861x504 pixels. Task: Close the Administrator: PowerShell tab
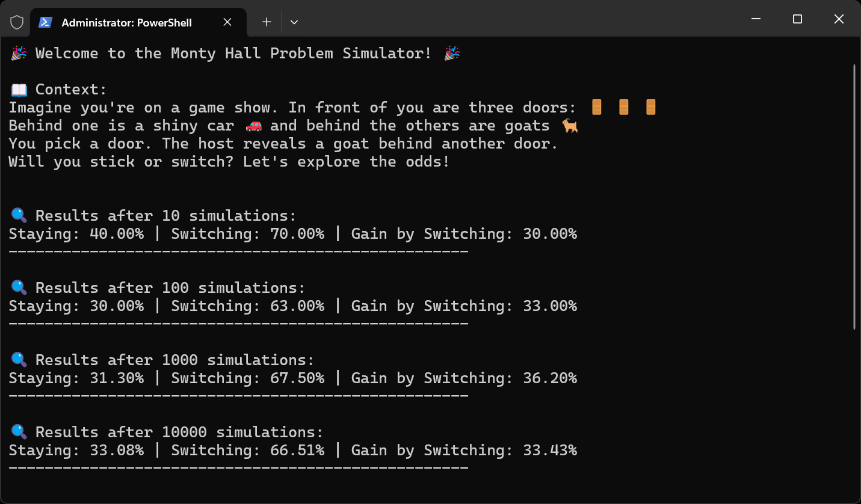coord(227,22)
